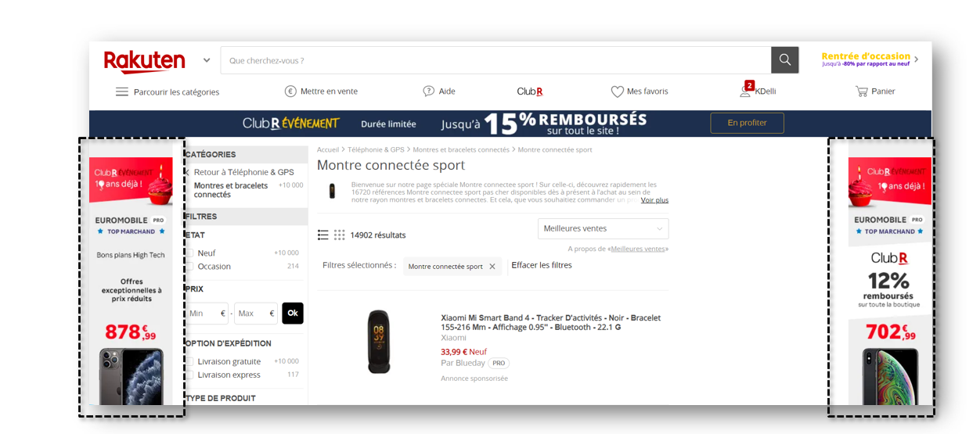Image resolution: width=980 pixels, height=434 pixels.
Task: Click the heart Mes favoris icon
Action: [x=617, y=91]
